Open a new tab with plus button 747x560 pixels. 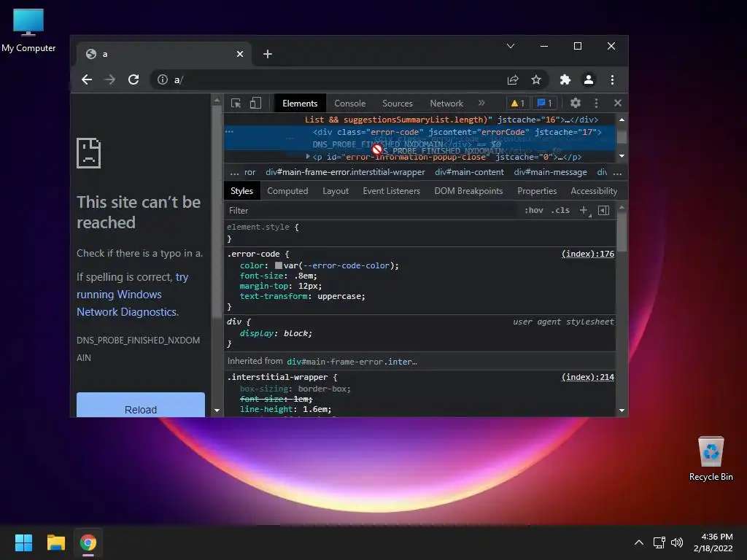click(x=268, y=54)
